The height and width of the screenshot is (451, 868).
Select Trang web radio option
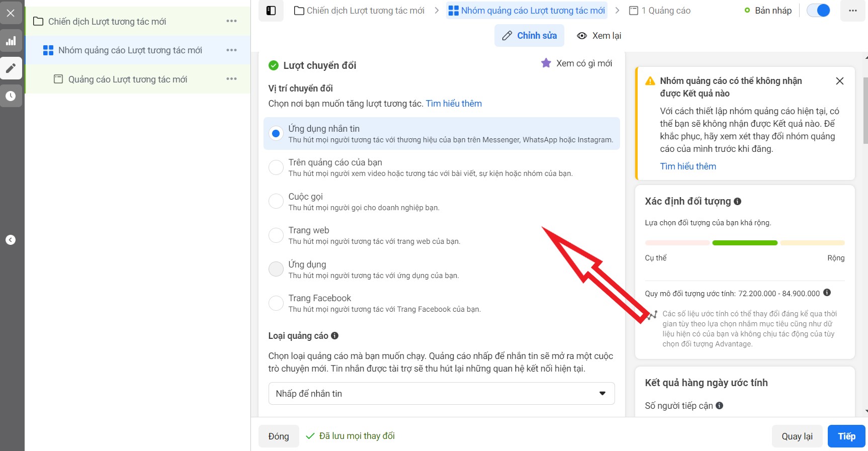click(x=276, y=235)
